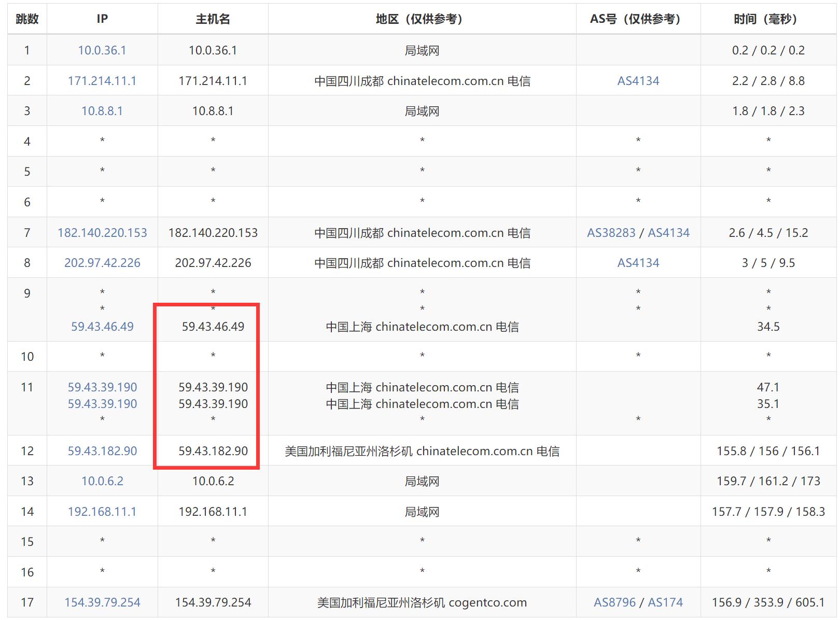Open AS4134 link in hop 2 row
Image resolution: width=840 pixels, height=620 pixels.
click(x=638, y=81)
